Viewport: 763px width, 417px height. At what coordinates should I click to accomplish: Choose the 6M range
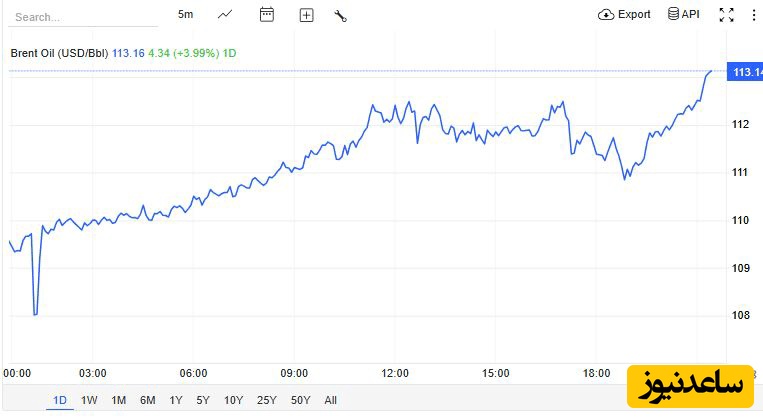point(147,400)
